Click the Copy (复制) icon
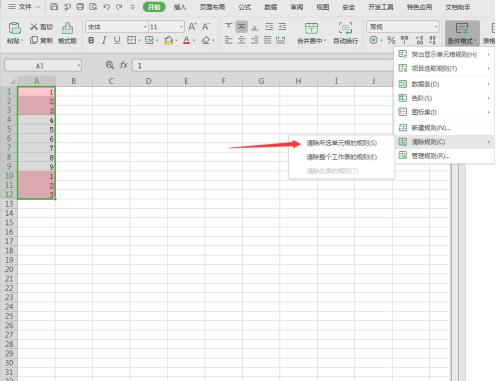 click(34, 40)
